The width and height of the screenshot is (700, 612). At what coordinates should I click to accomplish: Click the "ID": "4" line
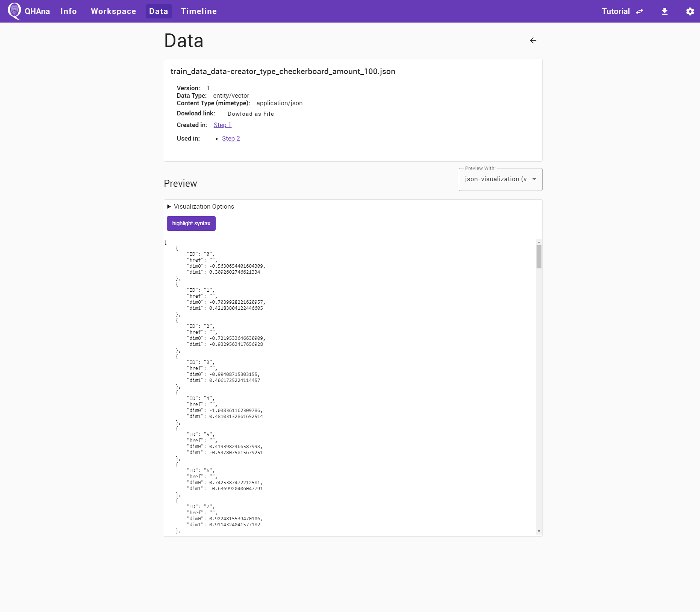(201, 398)
